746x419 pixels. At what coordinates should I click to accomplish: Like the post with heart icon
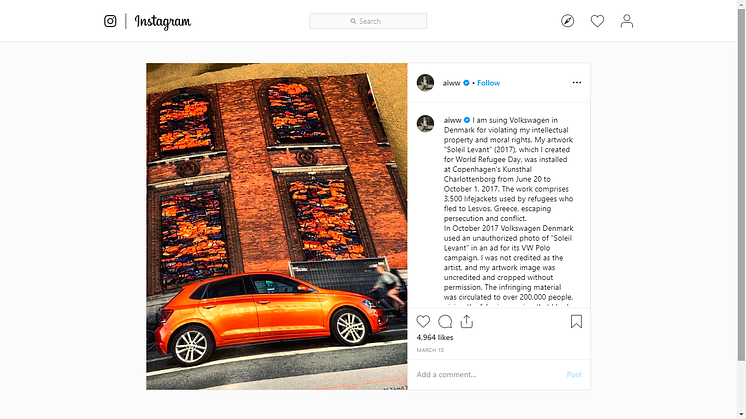click(x=423, y=322)
